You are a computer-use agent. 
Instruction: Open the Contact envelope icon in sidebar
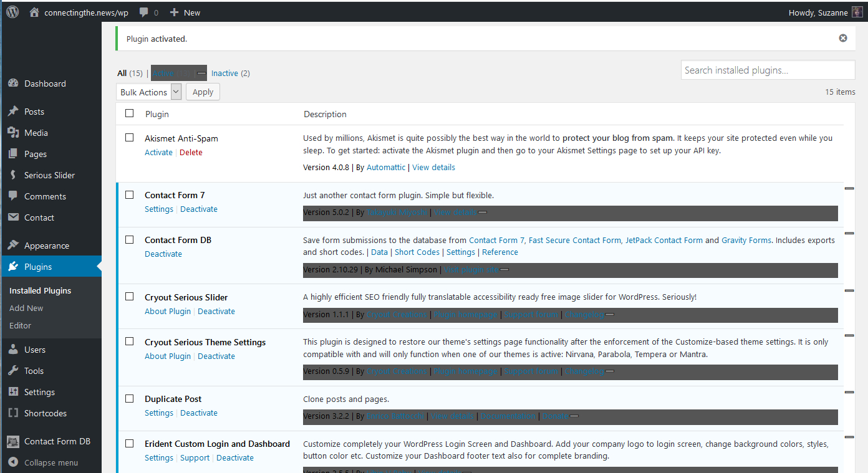(x=13, y=217)
